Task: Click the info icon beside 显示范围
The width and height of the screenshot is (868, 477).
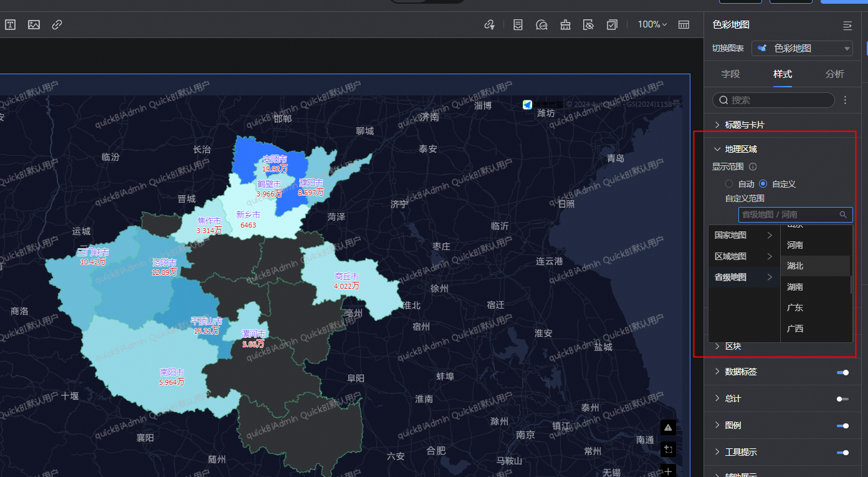Action: 753,167
